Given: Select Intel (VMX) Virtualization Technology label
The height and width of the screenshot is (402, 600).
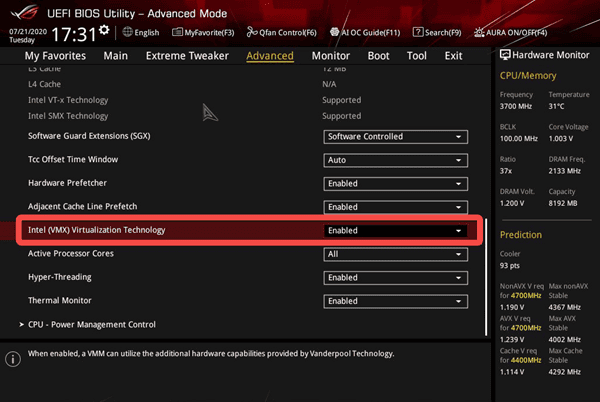Looking at the screenshot, I should click(96, 230).
